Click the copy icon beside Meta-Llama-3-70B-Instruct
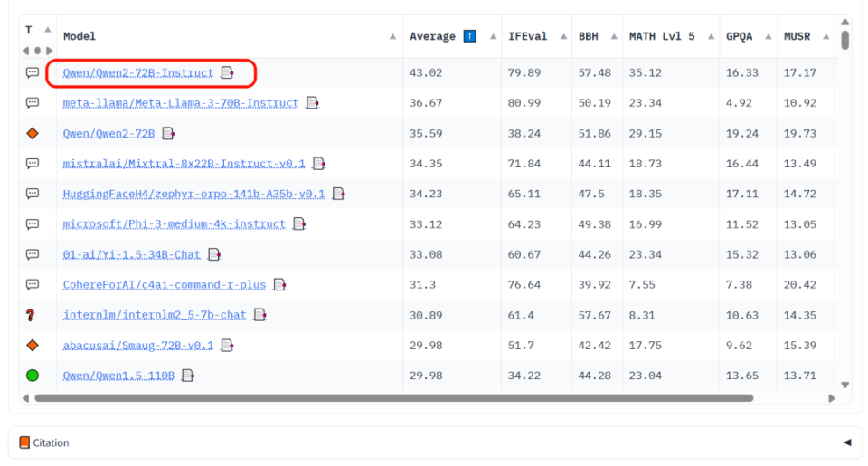 click(x=312, y=103)
